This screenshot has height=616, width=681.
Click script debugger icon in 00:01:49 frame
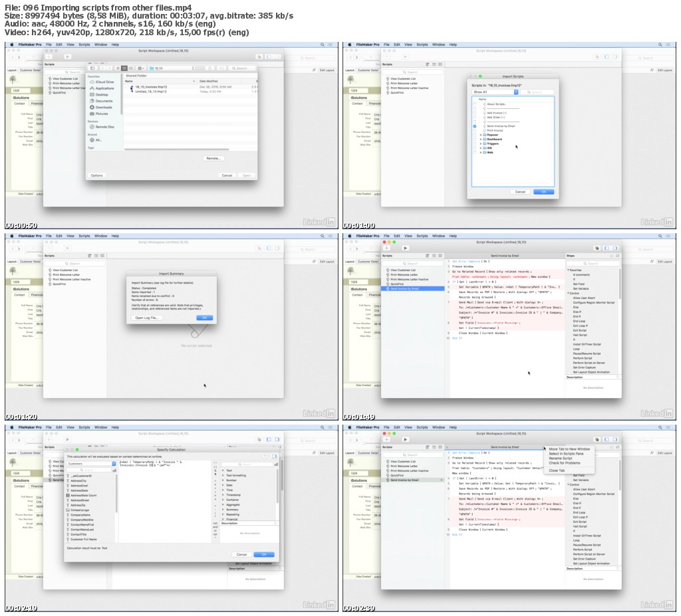pos(597,248)
